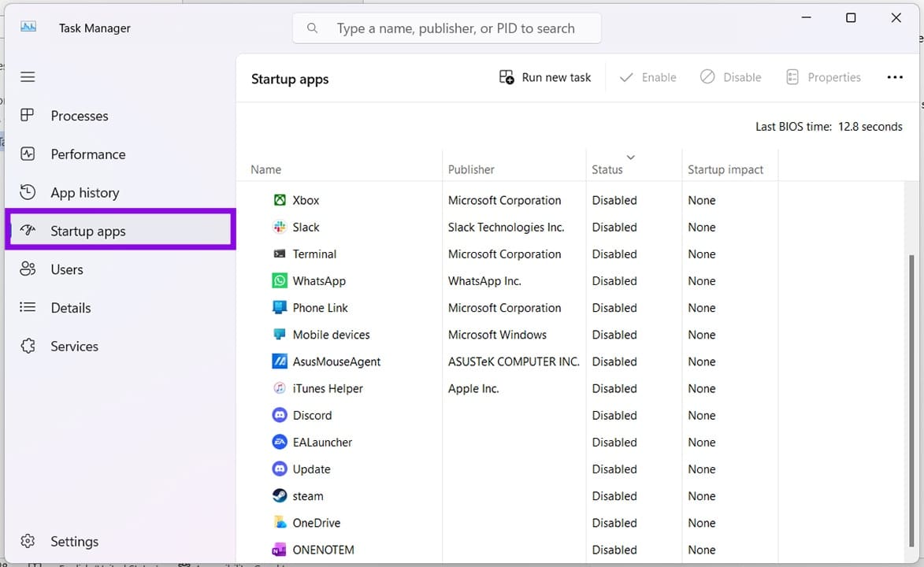Select Startup apps in the sidebar

[121, 231]
